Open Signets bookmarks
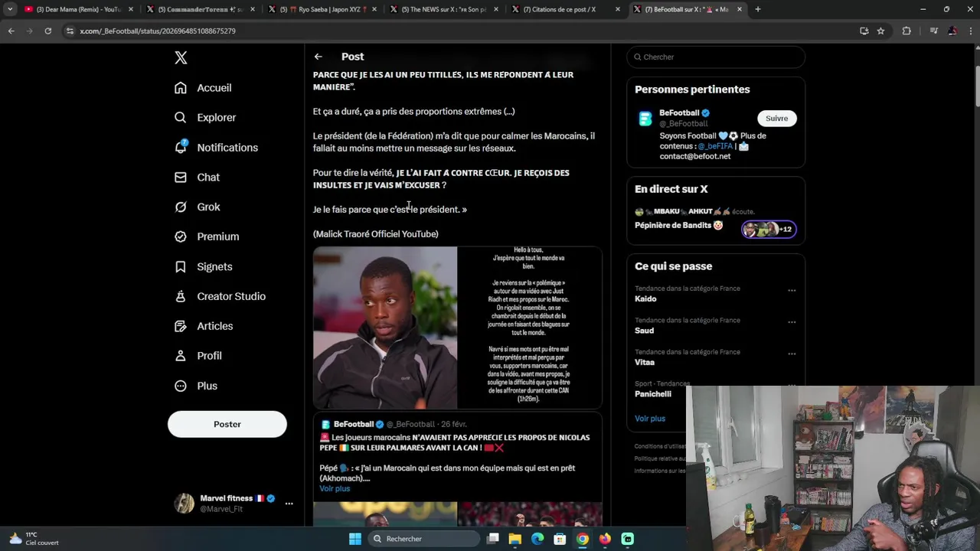Image resolution: width=980 pixels, height=551 pixels. (203, 267)
